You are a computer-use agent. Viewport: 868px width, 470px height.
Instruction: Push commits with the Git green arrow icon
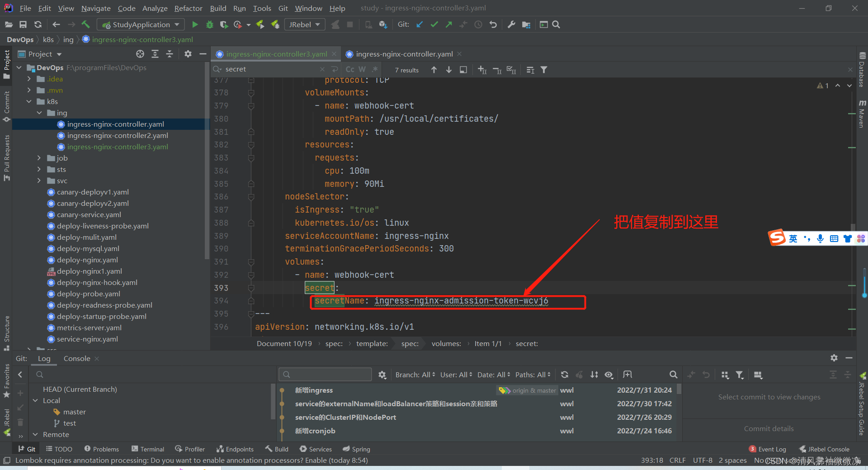(x=448, y=24)
